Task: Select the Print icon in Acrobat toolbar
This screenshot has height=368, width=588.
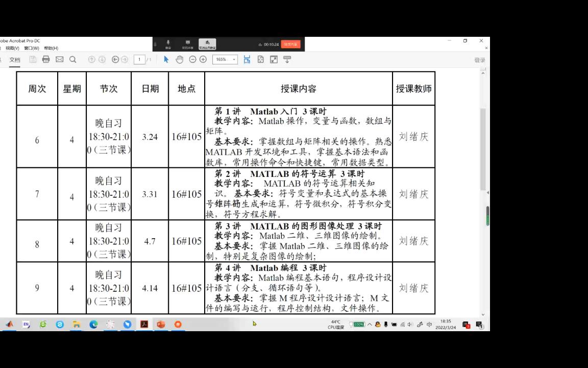Action: 46,59
